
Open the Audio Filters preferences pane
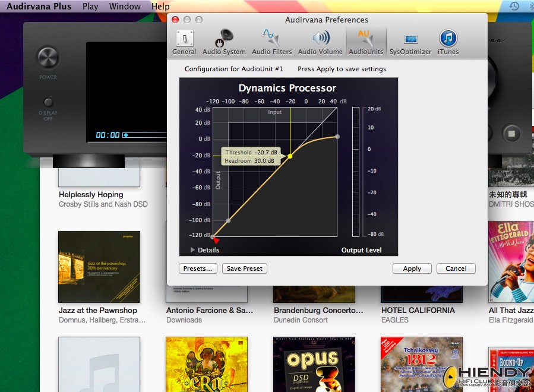click(272, 43)
